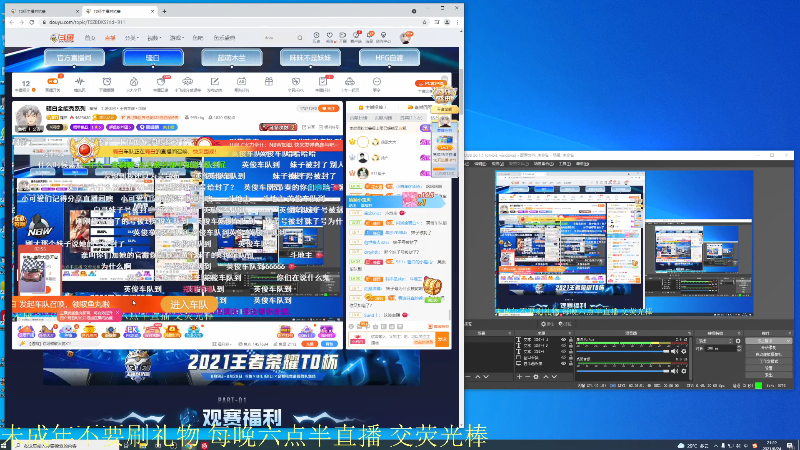Click the OBS audio mixer dock header icon
This screenshot has width=800, height=450.
pos(689,333)
